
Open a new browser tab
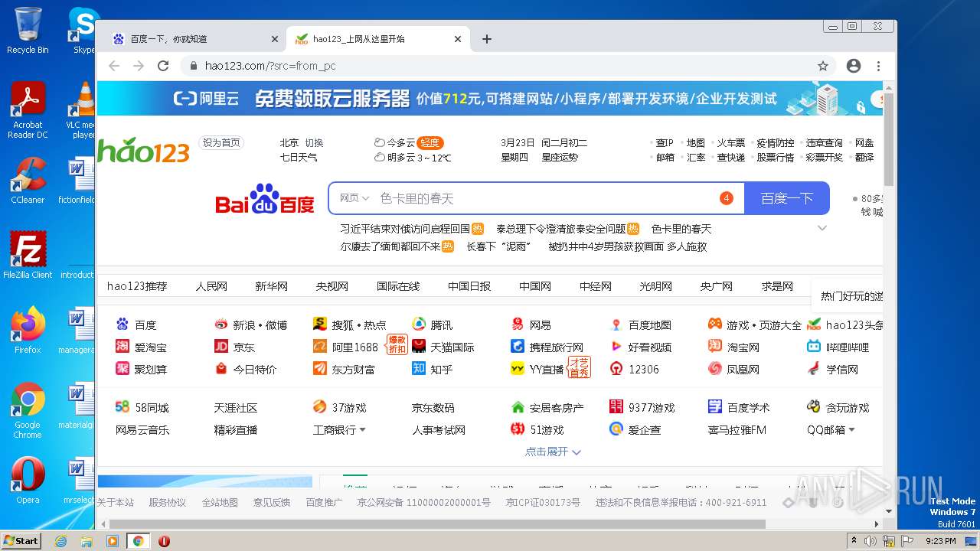pos(486,39)
